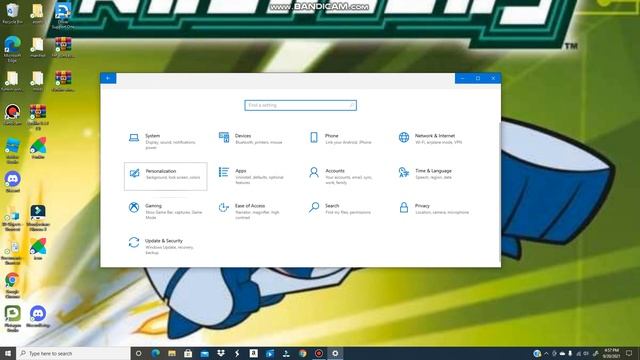This screenshot has height=360, width=640.
Task: Open the notification center icon
Action: click(629, 353)
